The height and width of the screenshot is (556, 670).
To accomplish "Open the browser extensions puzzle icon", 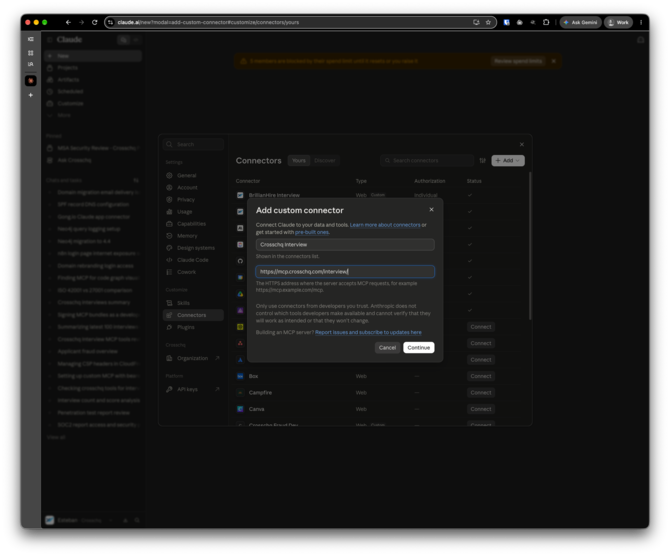I will [x=546, y=22].
